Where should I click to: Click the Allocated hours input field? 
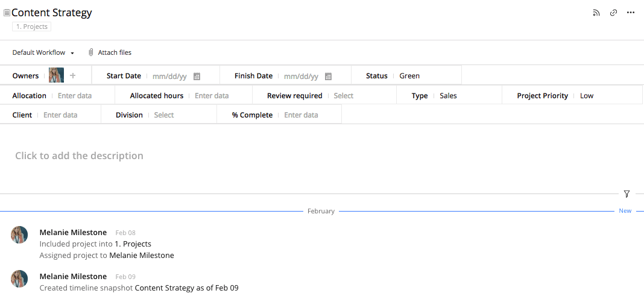pyautogui.click(x=212, y=96)
